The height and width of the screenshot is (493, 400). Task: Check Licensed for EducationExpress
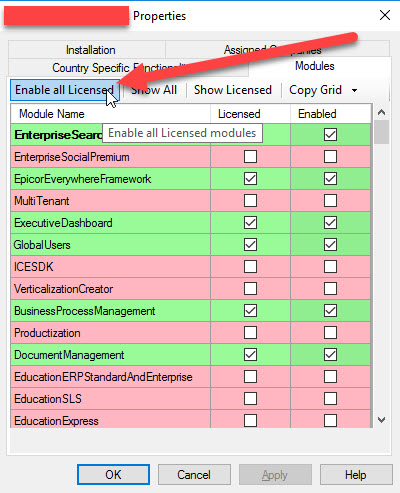click(250, 420)
